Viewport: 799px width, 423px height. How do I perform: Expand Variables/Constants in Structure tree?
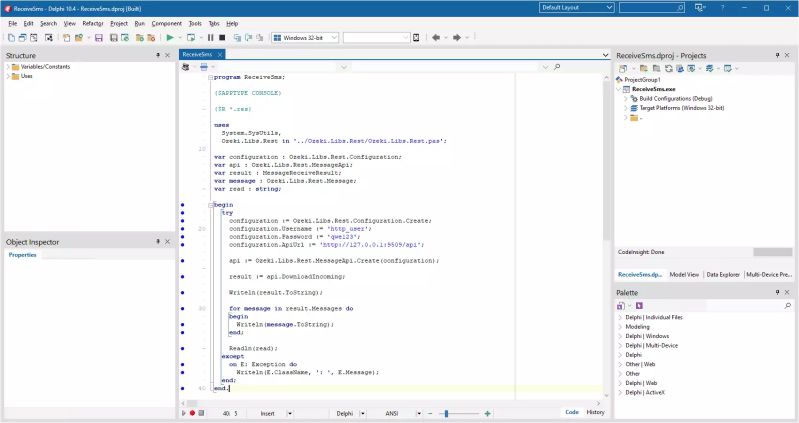(8, 67)
